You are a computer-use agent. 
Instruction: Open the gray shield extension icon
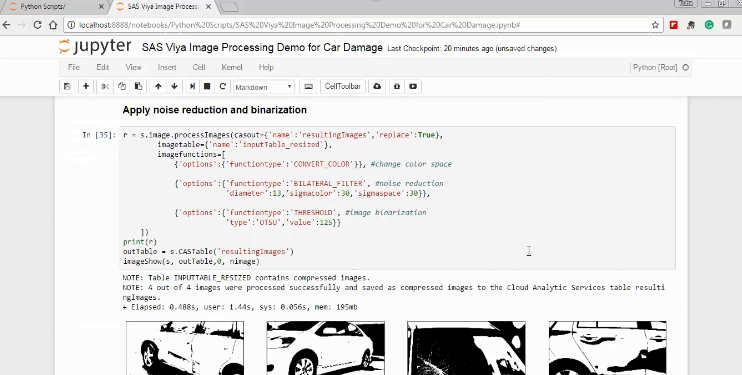(x=727, y=25)
